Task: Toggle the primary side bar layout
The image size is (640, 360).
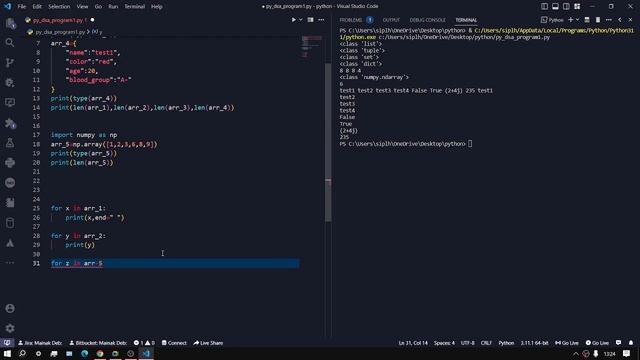Action: pyautogui.click(x=544, y=7)
